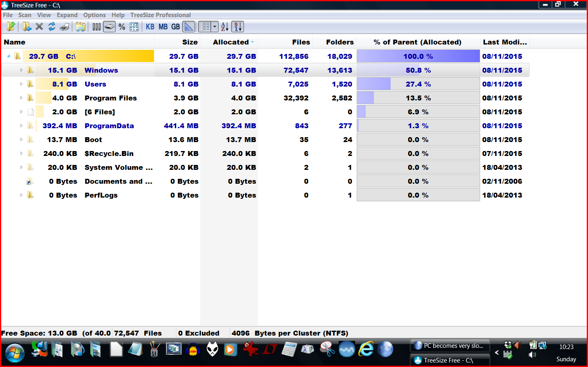Launch Internet Explorer from the taskbar
The image size is (588, 367).
(366, 349)
